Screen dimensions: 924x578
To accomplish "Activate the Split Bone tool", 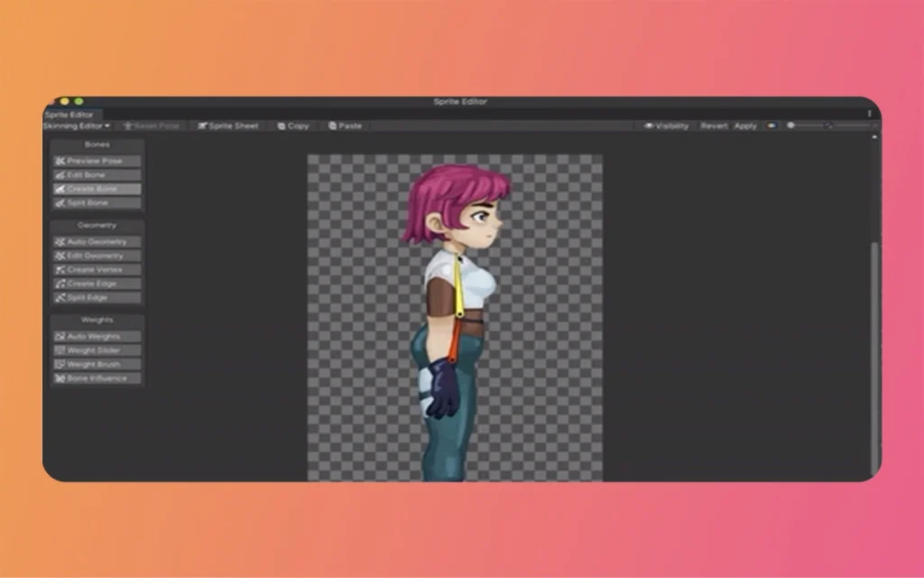I will pyautogui.click(x=96, y=201).
